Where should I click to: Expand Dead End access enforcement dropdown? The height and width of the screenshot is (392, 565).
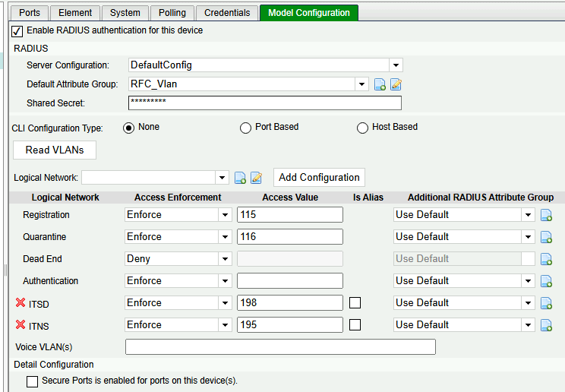point(225,259)
